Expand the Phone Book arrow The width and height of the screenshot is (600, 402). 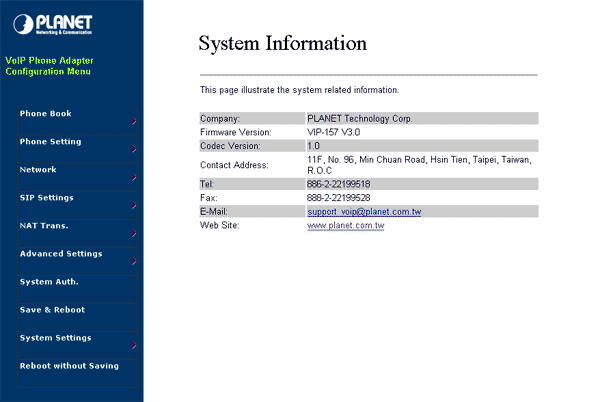134,121
